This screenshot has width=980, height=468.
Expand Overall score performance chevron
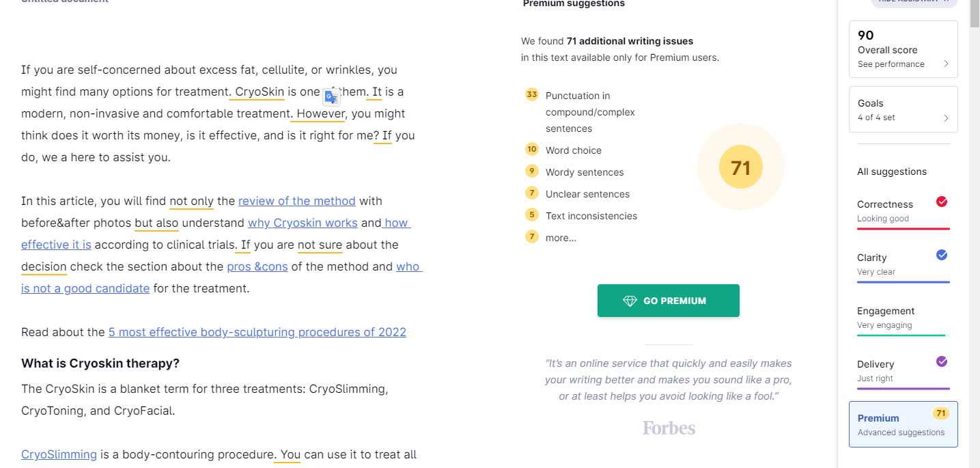[946, 64]
